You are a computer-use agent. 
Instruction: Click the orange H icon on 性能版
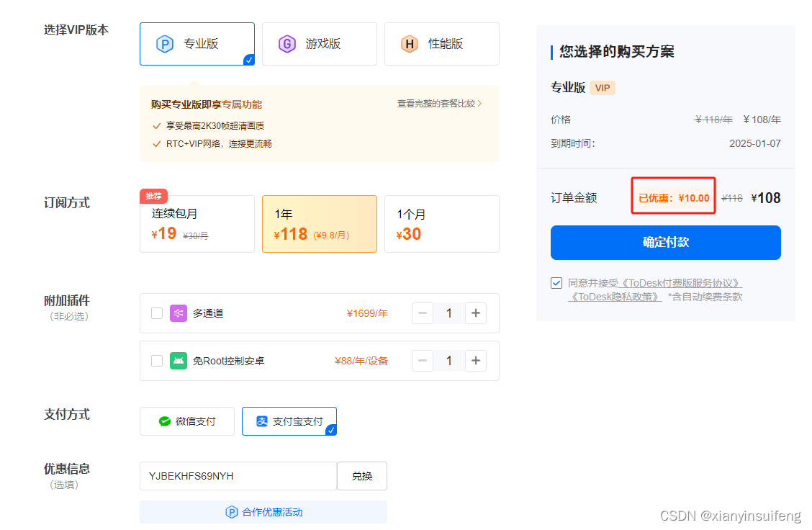pos(409,44)
